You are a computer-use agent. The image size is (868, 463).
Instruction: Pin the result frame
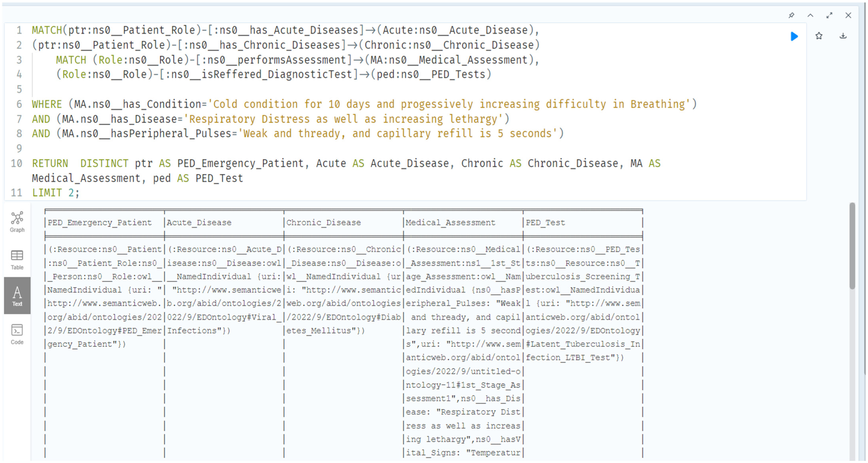(x=791, y=15)
